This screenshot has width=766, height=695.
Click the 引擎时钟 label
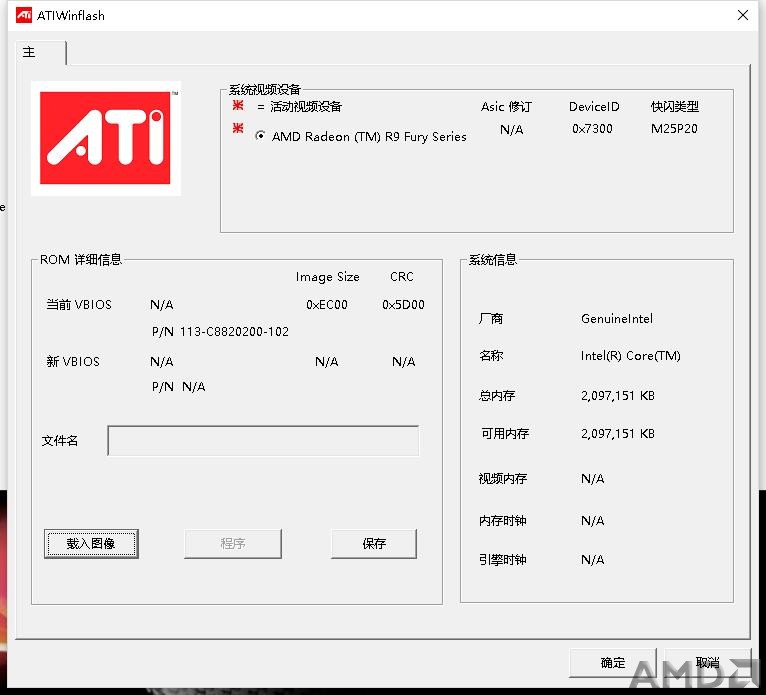click(x=503, y=560)
